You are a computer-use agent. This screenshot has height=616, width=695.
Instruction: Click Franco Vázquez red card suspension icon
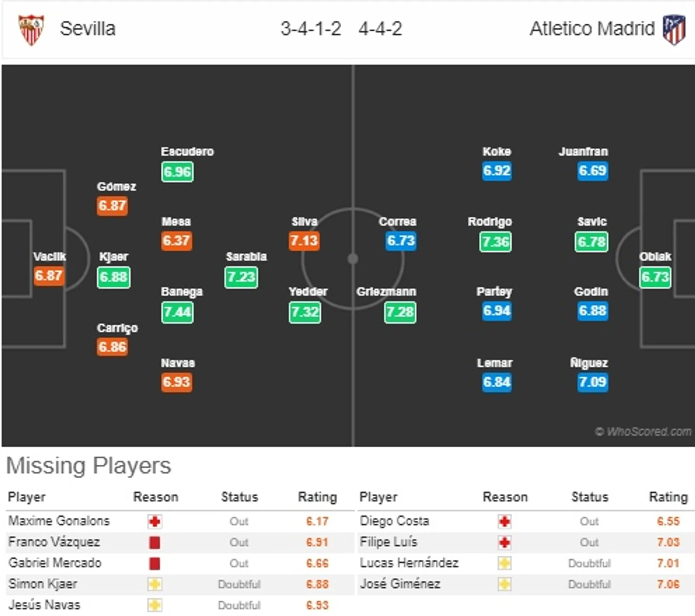154,542
